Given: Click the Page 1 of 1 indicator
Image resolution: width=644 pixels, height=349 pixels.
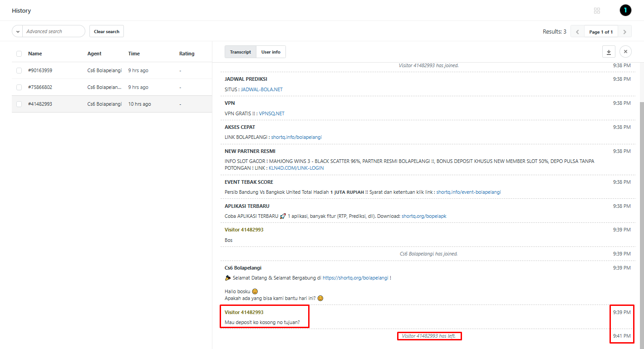Looking at the screenshot, I should coord(601,32).
